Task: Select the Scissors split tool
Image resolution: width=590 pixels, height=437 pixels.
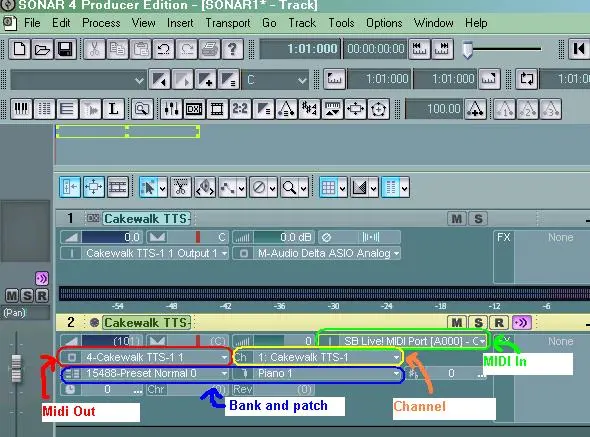Action: (x=181, y=187)
